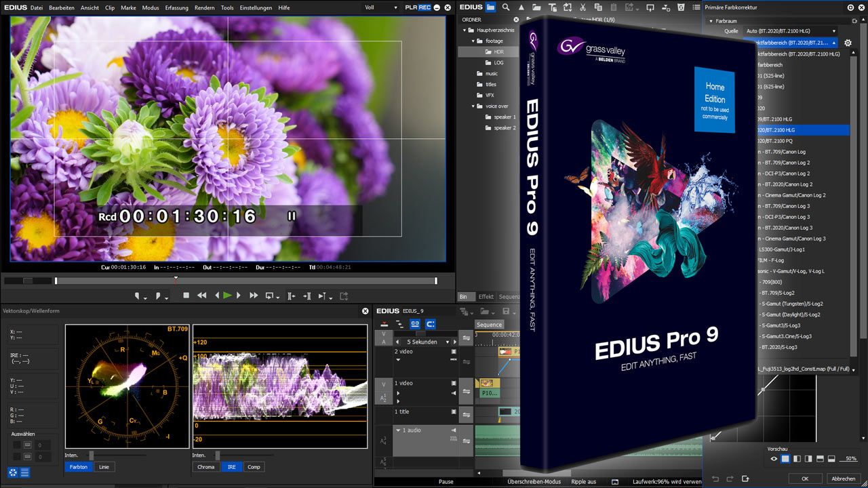Open the Rendern menu
Screen dimensions: 868x488
204,7
